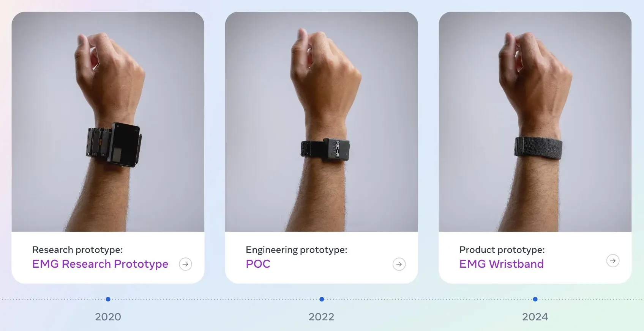Click the 2020 year label
The height and width of the screenshot is (331, 644).
(108, 317)
